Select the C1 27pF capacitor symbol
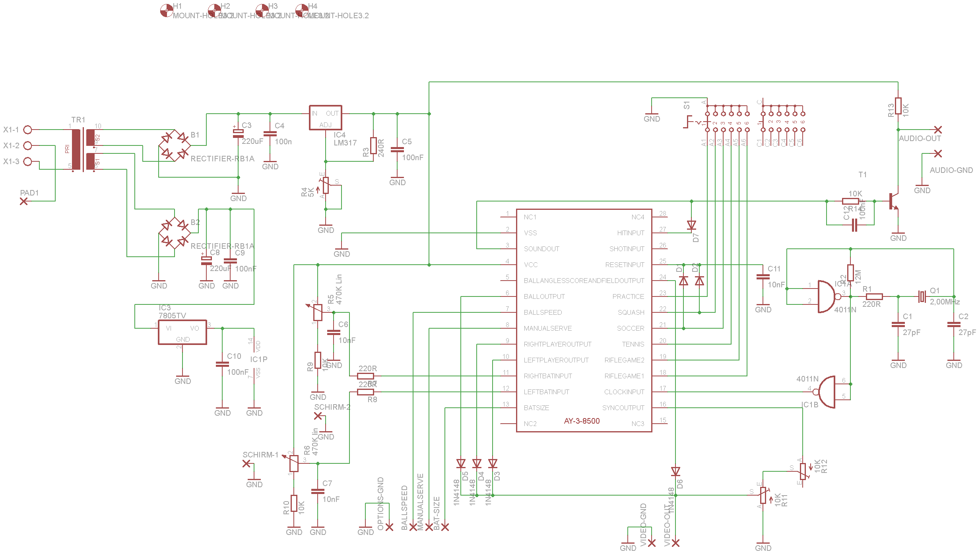980x554 pixels. click(x=898, y=324)
